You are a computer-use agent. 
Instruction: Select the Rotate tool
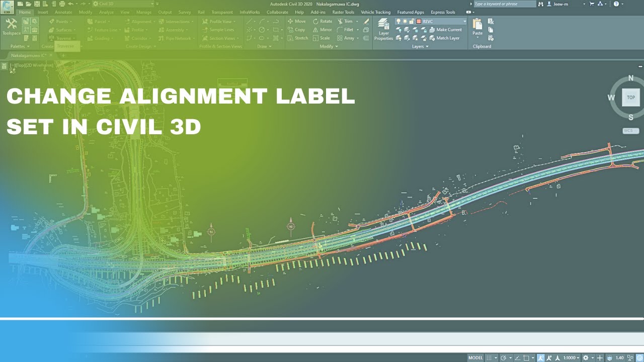pyautogui.click(x=322, y=21)
